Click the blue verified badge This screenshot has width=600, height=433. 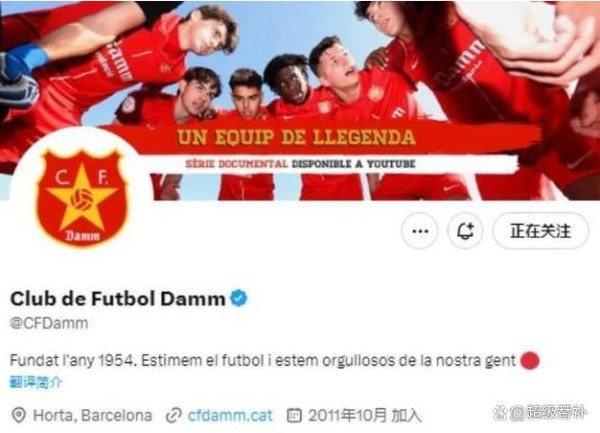pyautogui.click(x=239, y=298)
